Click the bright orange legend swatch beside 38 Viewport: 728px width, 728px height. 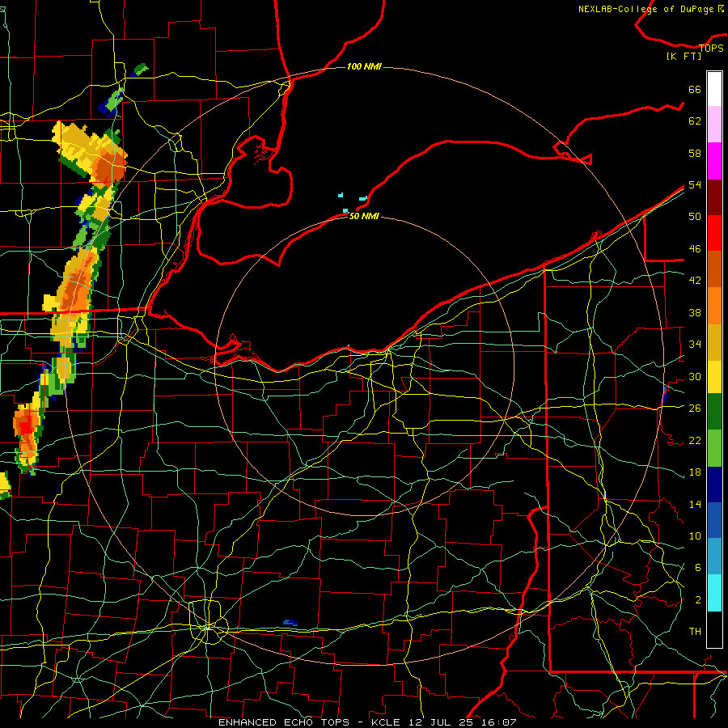coord(714,306)
